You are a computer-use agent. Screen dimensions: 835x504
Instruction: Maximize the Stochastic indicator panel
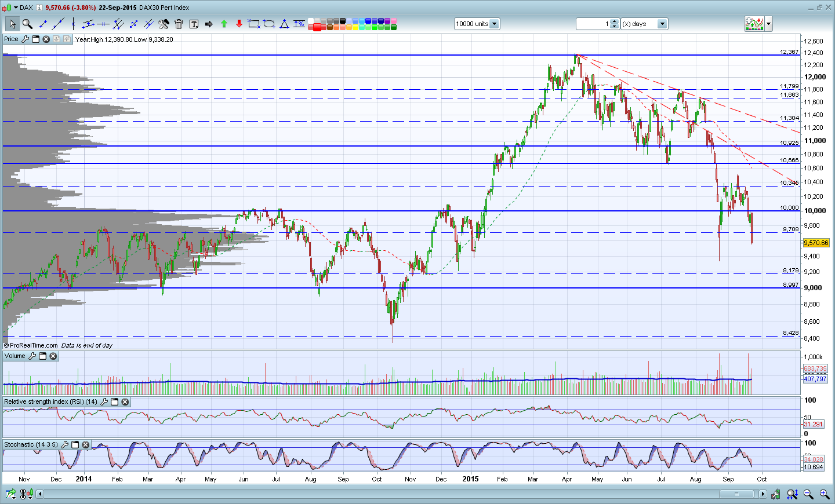click(75, 444)
